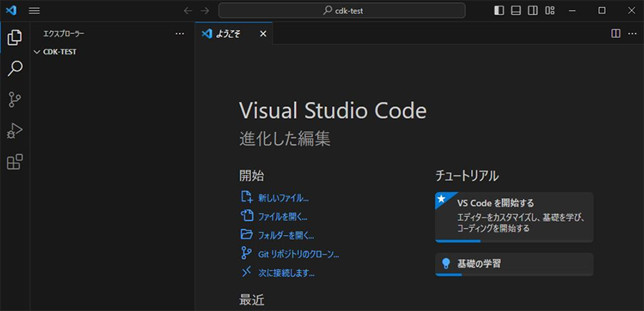Click the 開始 section heading
Image resolution: width=644 pixels, height=311 pixels.
[251, 176]
